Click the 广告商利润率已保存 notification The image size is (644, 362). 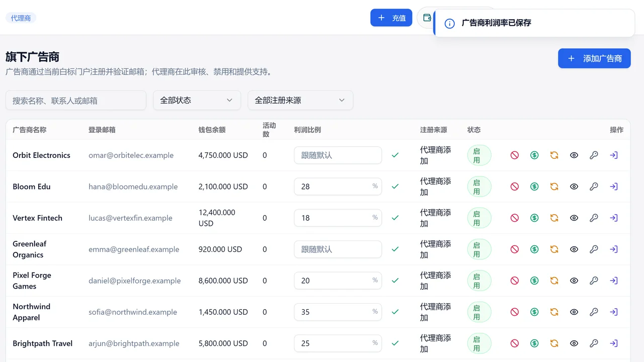click(x=534, y=23)
